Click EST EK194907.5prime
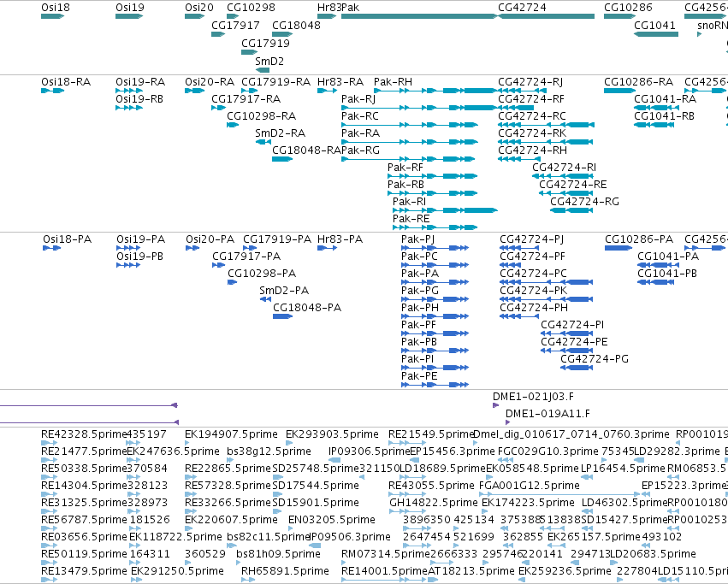This screenshot has width=728, height=584. 231,434
